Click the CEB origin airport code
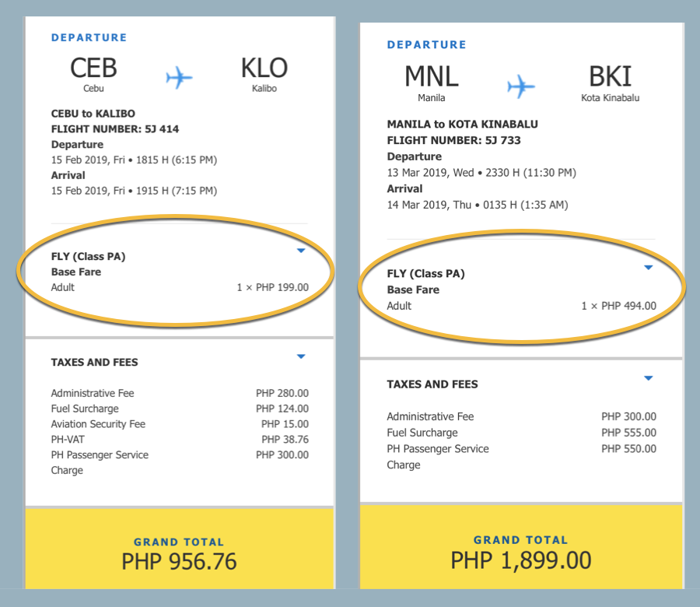The width and height of the screenshot is (700, 607). tap(93, 68)
